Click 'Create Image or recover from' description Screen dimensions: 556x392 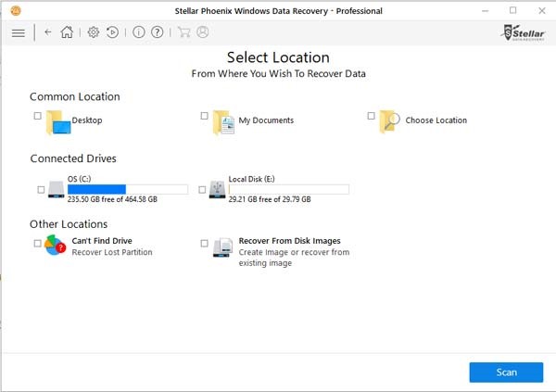click(x=294, y=252)
